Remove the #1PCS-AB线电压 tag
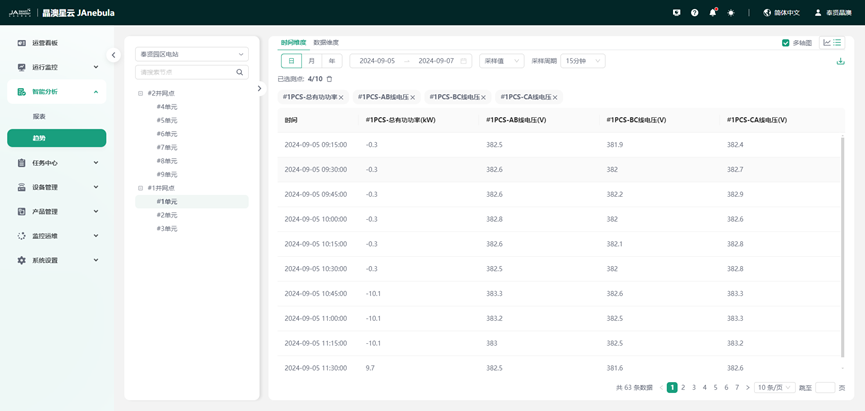The image size is (865, 411). click(x=413, y=98)
